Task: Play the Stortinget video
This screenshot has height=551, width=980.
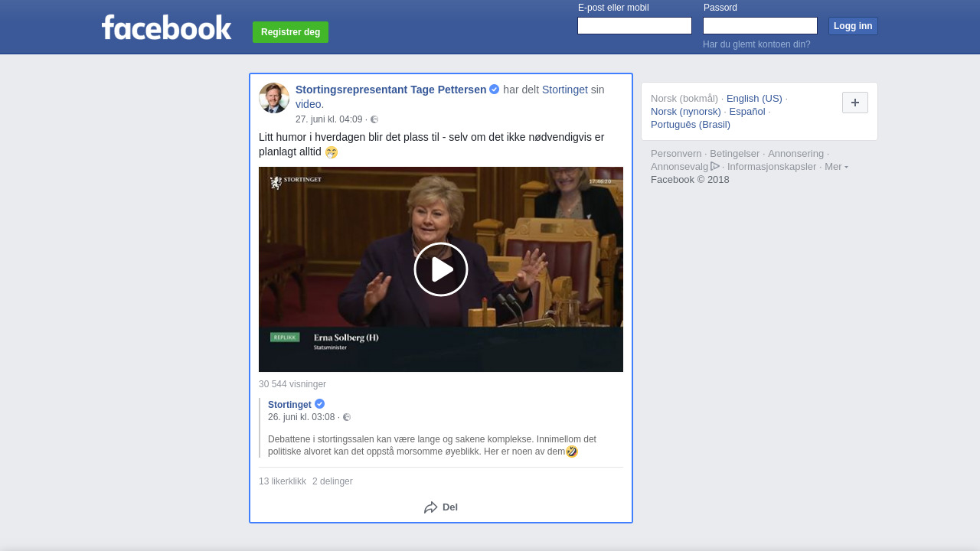Action: [x=441, y=269]
